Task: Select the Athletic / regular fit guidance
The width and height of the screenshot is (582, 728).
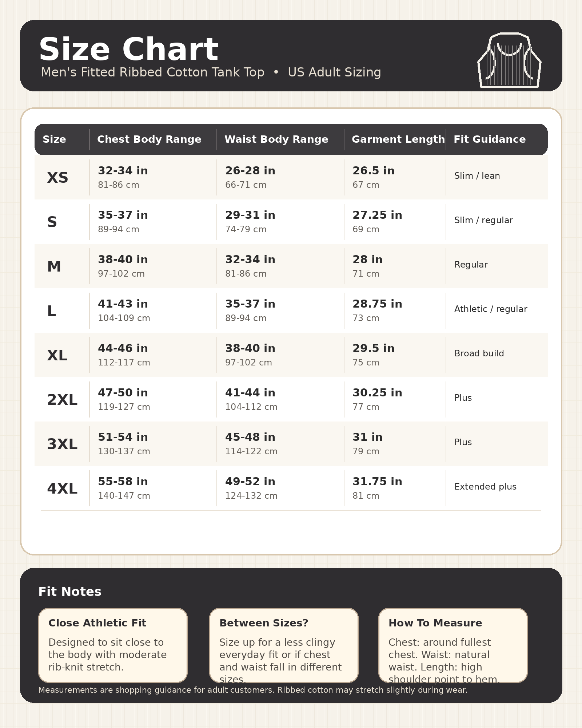Action: (491, 309)
